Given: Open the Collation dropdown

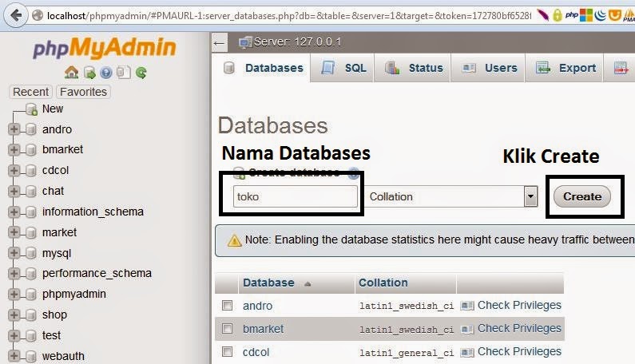Looking at the screenshot, I should point(452,197).
